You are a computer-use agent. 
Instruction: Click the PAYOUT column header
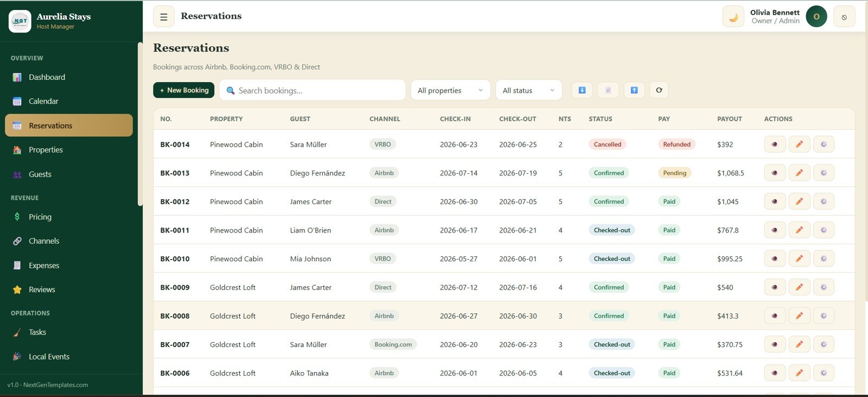[730, 119]
